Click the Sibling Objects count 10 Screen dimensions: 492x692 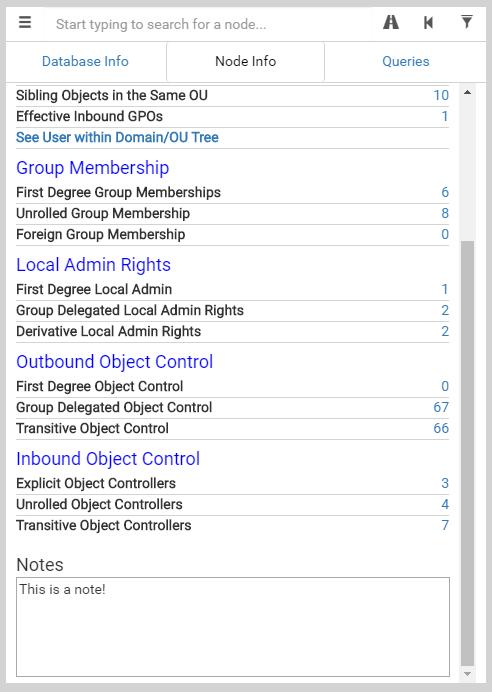coord(441,95)
